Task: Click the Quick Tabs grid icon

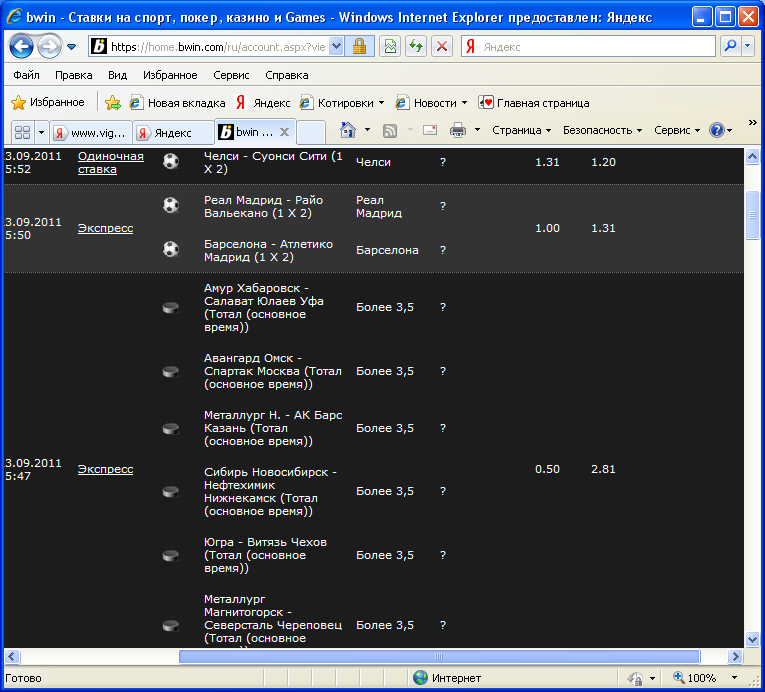Action: point(22,132)
